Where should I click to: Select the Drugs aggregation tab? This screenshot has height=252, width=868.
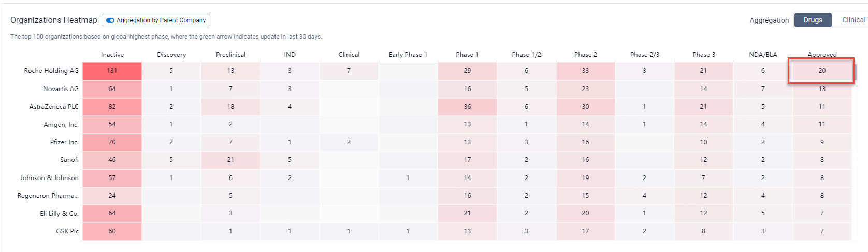(813, 20)
